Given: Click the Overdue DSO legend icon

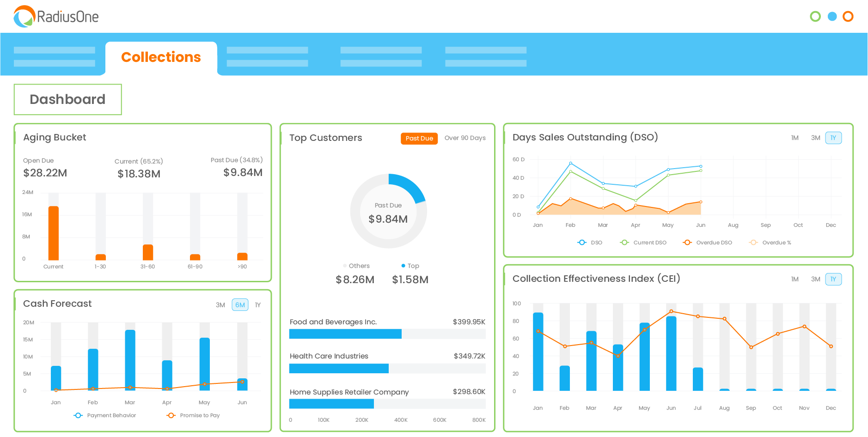Looking at the screenshot, I should (687, 242).
